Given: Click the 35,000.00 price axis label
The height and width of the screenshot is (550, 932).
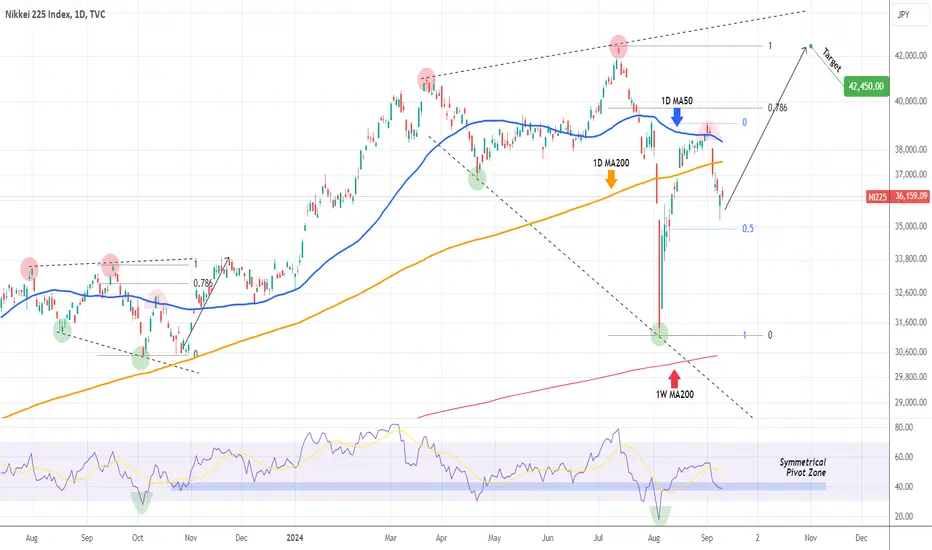Looking at the screenshot, I should click(911, 227).
